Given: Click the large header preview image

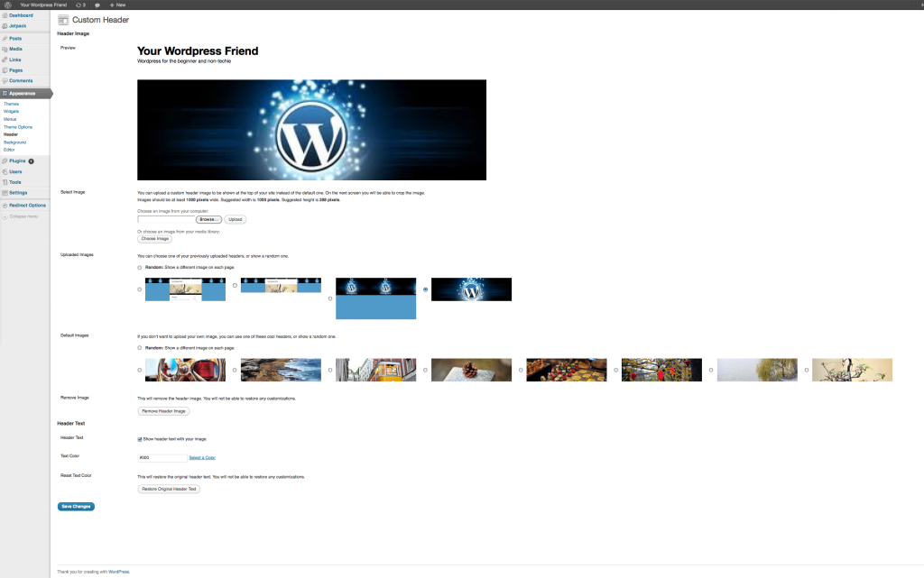Looking at the screenshot, I should (x=311, y=130).
